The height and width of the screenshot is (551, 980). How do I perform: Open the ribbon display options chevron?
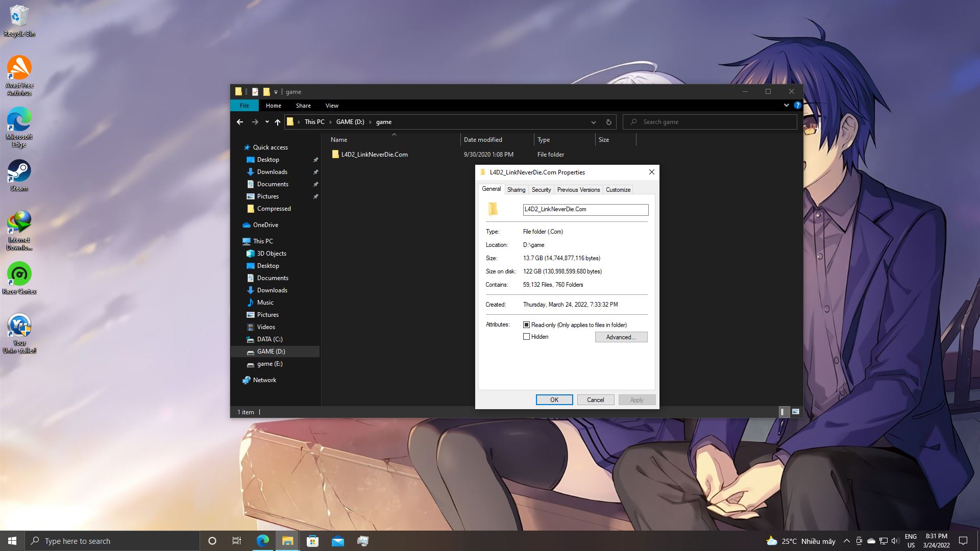[x=786, y=105]
